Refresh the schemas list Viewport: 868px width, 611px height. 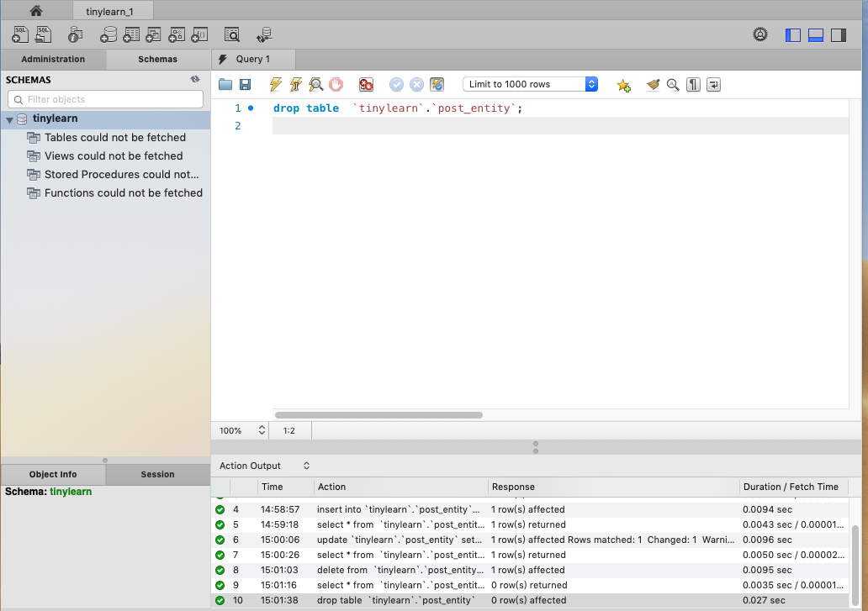[195, 80]
